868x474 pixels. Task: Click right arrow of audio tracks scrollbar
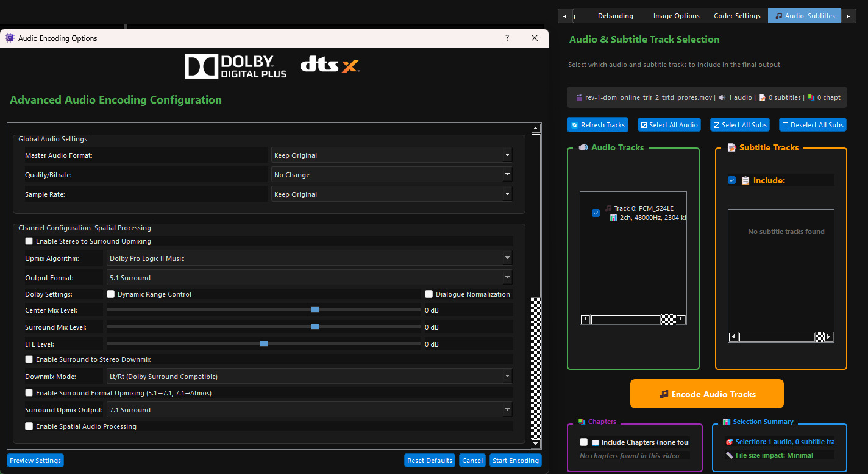coord(681,319)
